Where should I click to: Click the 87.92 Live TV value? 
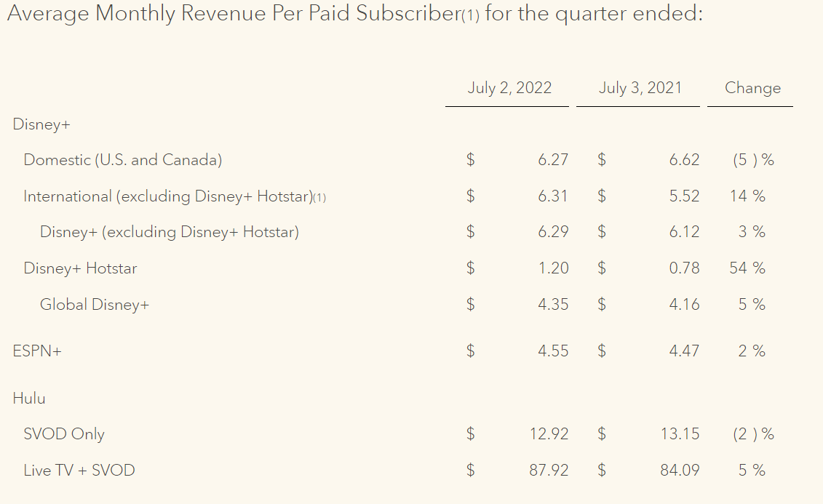(x=549, y=471)
